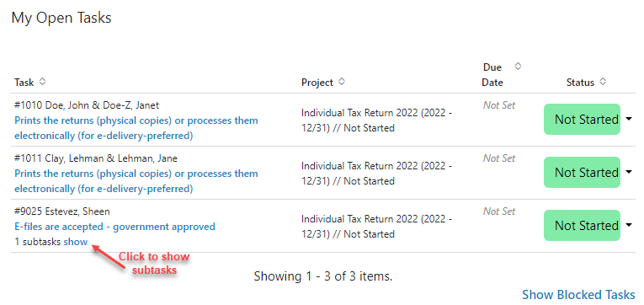
Task: Click Not Started badge on #1011 row
Action: point(582,172)
